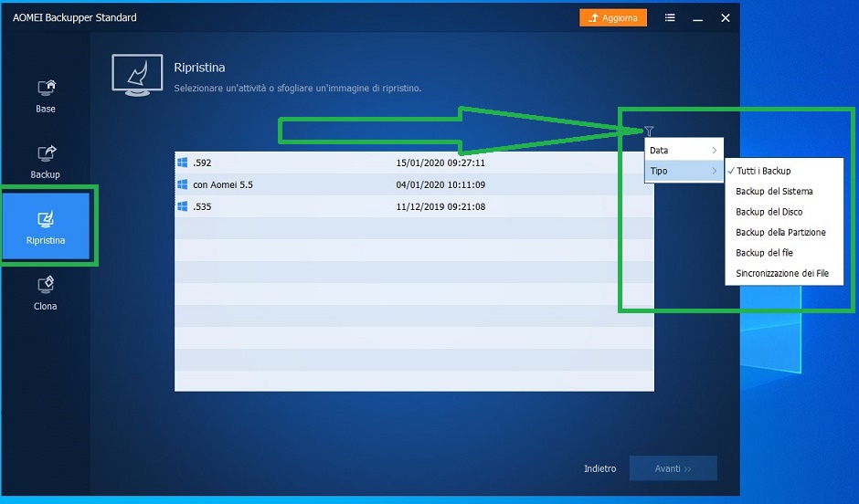Viewport: 859px width, 504px height.
Task: Select the .535 backup entry
Action: 414,206
